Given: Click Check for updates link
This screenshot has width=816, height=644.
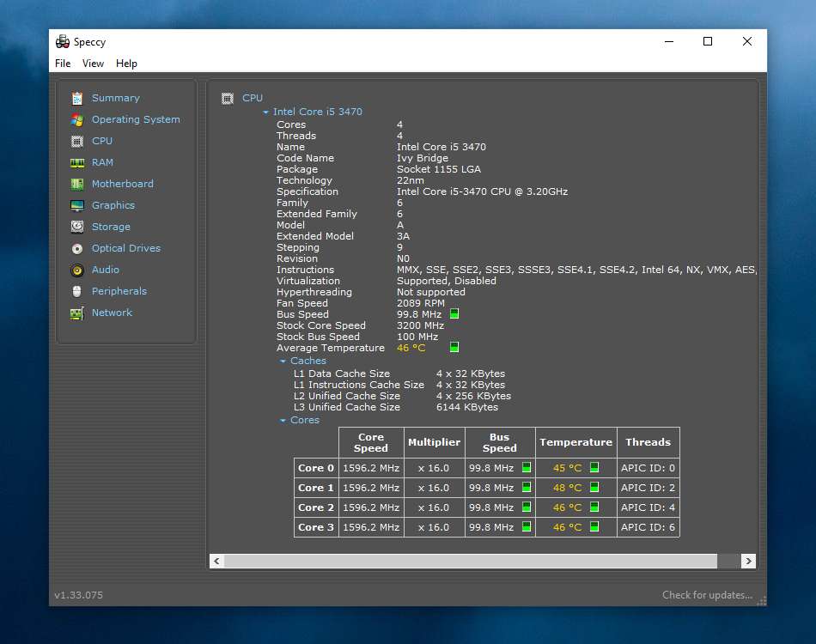Looking at the screenshot, I should [707, 595].
